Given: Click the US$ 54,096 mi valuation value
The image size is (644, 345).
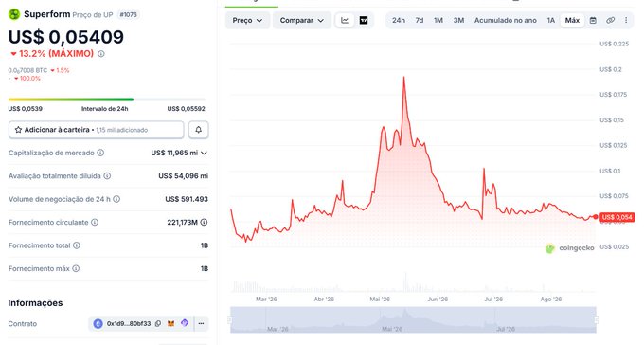Looking at the screenshot, I should pos(183,176).
